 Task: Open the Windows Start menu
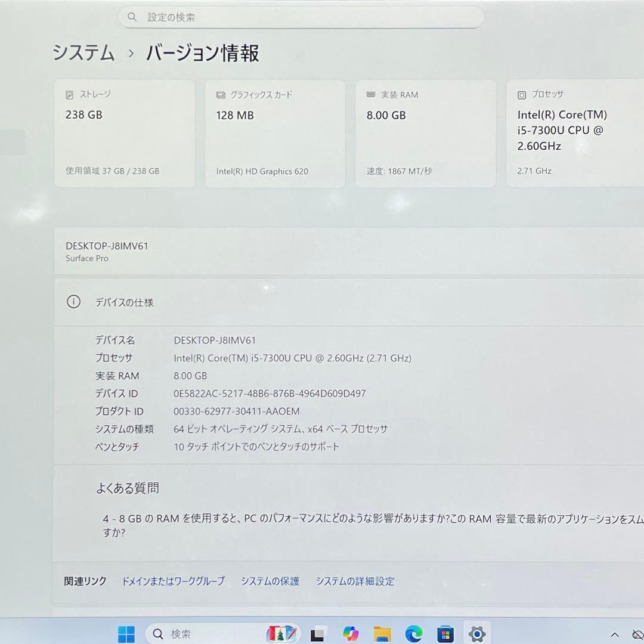click(125, 633)
